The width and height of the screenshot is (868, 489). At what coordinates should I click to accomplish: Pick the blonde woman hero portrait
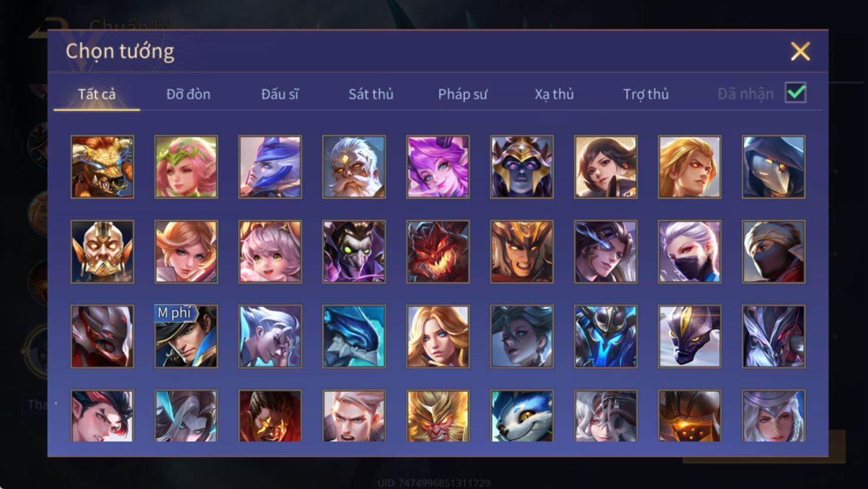pos(438,337)
